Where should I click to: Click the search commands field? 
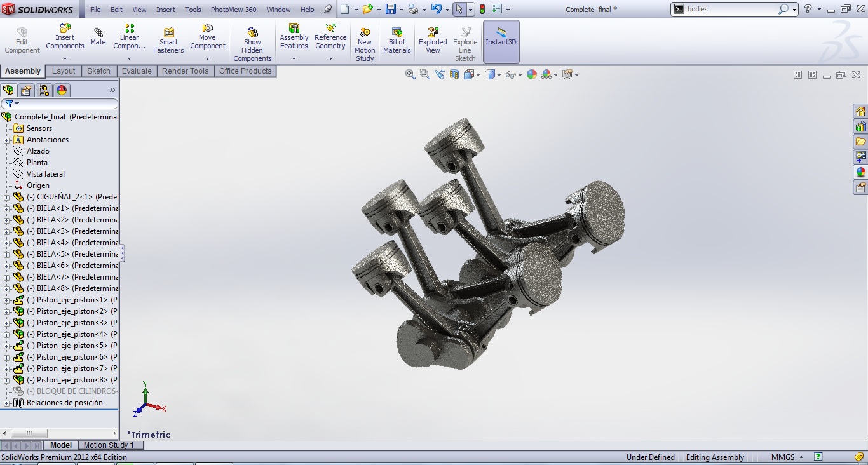(730, 9)
